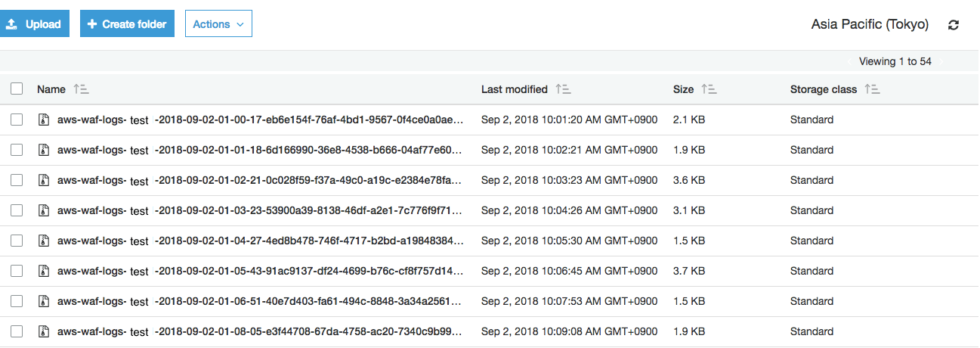This screenshot has height=348, width=980.
Task: Sort by Storage class column icon
Action: 873,89
